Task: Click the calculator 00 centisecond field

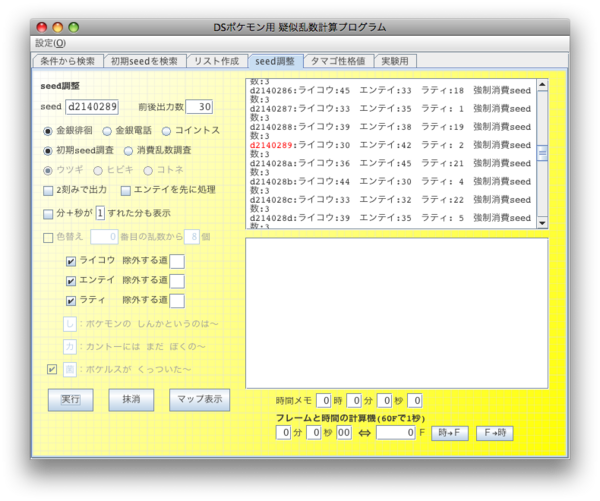Action: (x=344, y=433)
